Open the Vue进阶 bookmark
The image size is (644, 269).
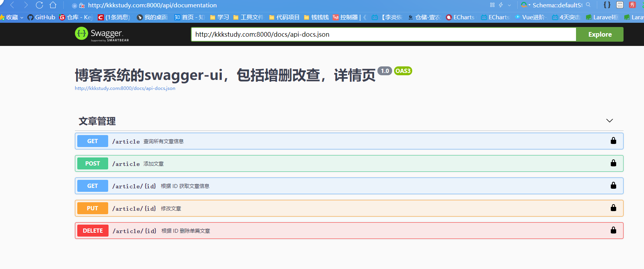pyautogui.click(x=531, y=17)
